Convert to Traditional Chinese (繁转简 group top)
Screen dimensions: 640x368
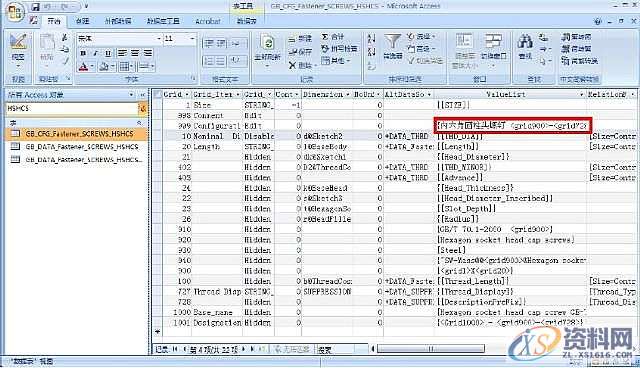point(576,37)
